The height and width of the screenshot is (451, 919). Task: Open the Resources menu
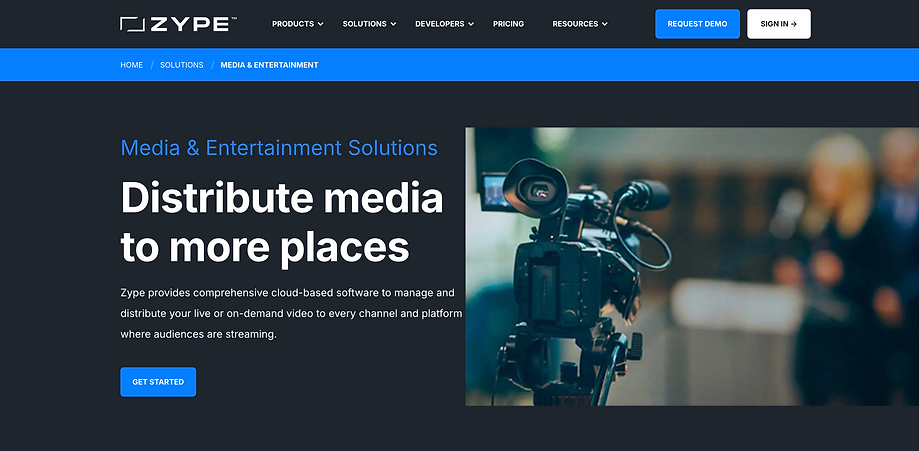tap(575, 24)
